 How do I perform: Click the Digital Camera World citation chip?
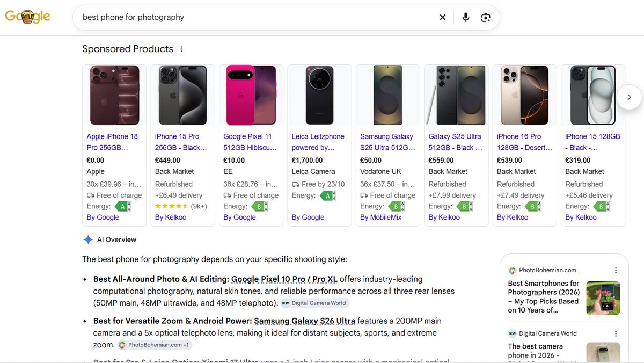click(x=315, y=303)
